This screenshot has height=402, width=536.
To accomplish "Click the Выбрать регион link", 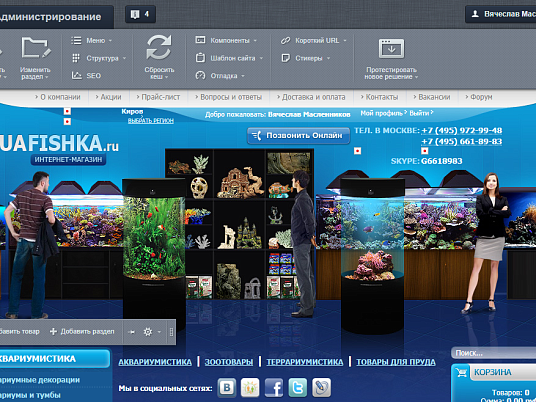I will [x=151, y=121].
